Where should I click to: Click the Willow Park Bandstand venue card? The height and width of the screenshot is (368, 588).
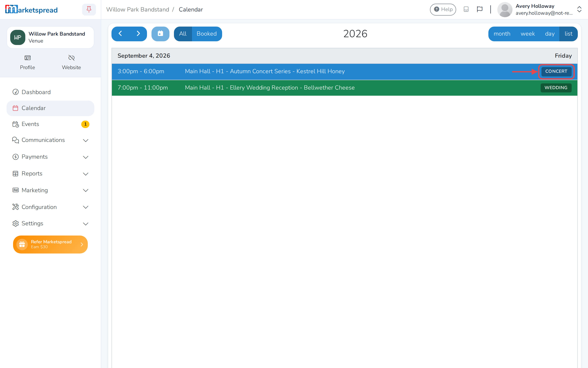[50, 37]
